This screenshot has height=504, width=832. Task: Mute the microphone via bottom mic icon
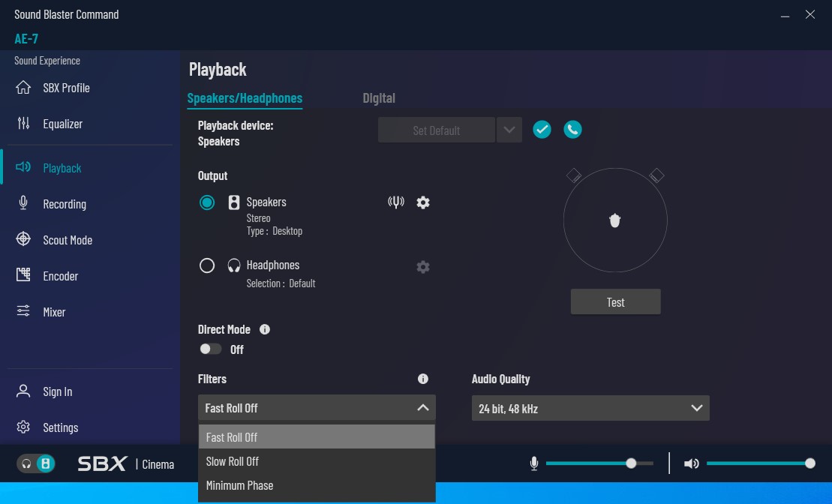[534, 463]
